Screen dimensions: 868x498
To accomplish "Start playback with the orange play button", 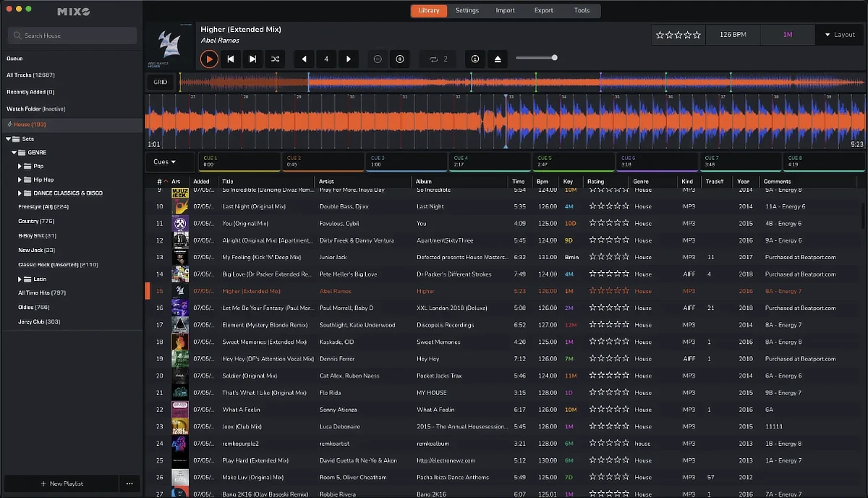I will 209,59.
